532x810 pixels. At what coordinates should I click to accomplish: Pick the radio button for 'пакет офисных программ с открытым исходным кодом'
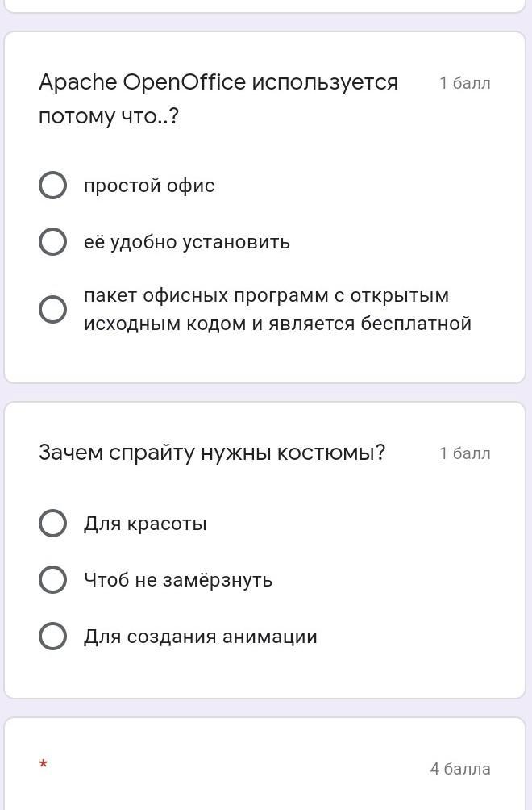(52, 310)
